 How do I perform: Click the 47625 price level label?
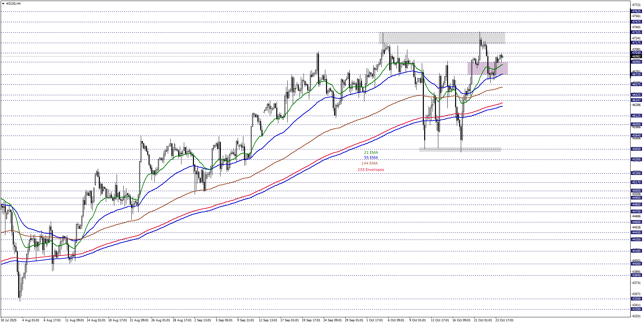tap(636, 11)
